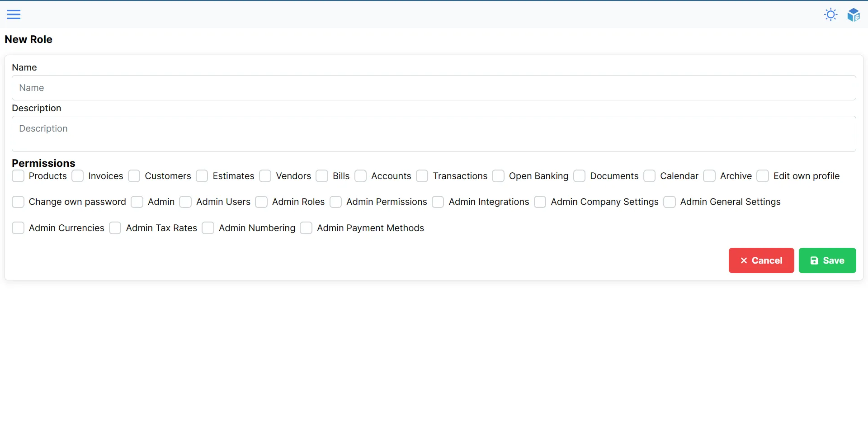Viewport: 868px width, 421px height.
Task: Tick Admin Company Settings permission
Action: coord(540,202)
